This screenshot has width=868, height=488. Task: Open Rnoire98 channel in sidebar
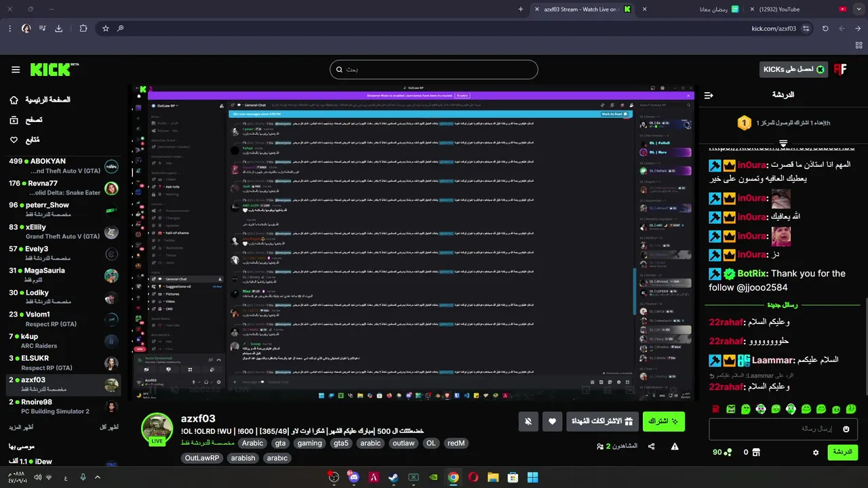click(x=64, y=407)
